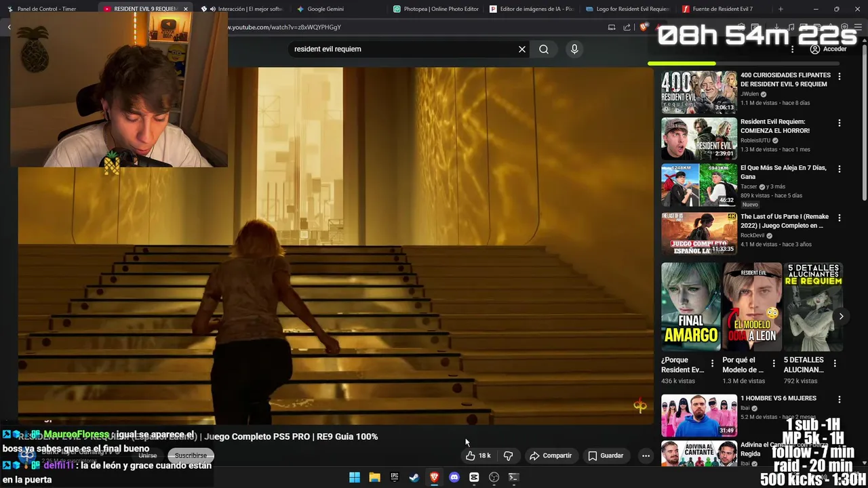Switch to Photopea Online Photo Editor tab
This screenshot has width=868, height=488.
tap(437, 9)
